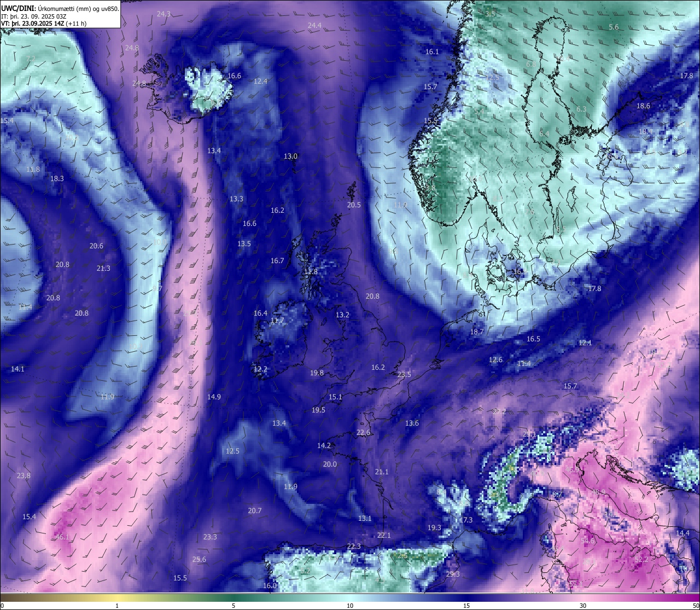Select the 20.5 value label
Image resolution: width=700 pixels, height=610 pixels.
coord(354,205)
